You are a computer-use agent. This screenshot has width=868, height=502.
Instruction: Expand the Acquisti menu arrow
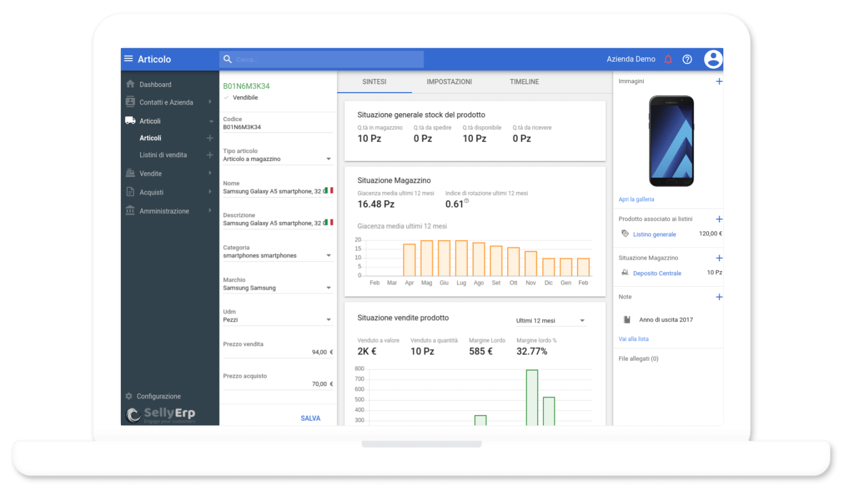pos(210,192)
